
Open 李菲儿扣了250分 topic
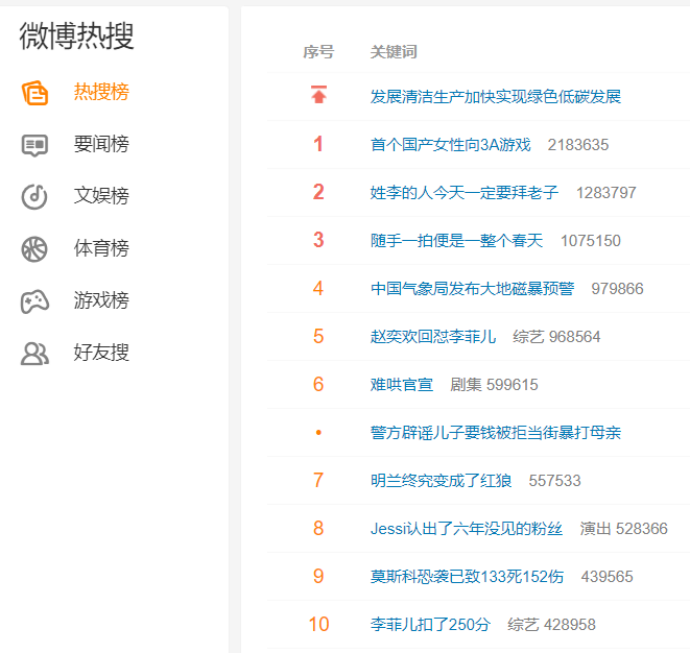[430, 624]
